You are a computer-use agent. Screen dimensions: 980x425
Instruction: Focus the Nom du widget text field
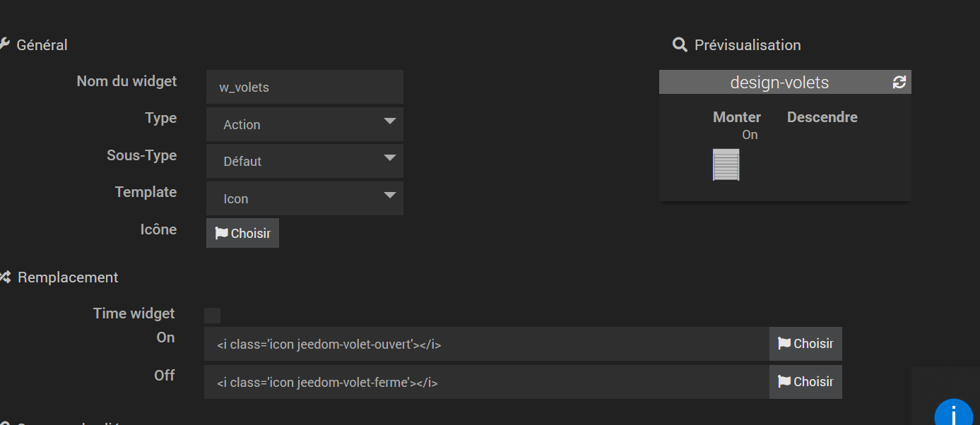click(x=305, y=88)
